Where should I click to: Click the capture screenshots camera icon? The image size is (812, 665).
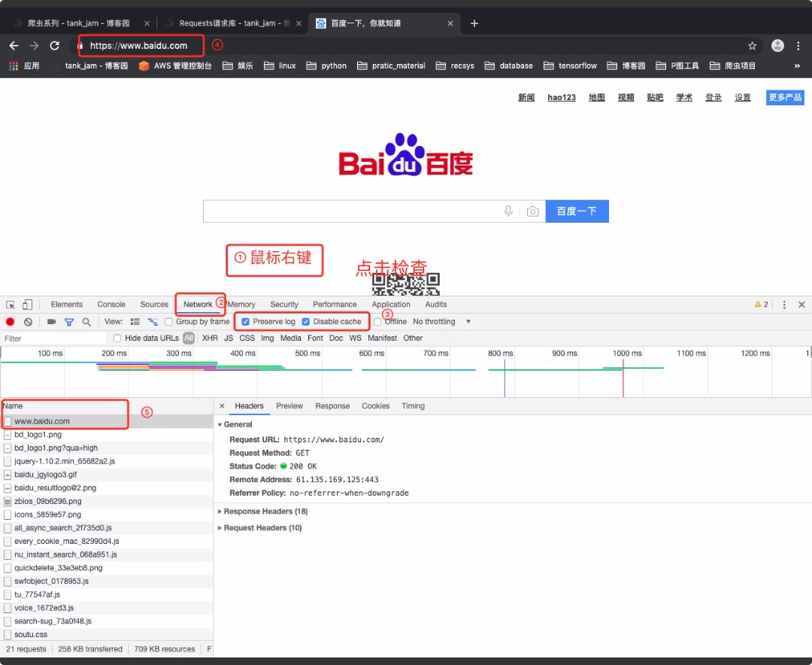[51, 322]
